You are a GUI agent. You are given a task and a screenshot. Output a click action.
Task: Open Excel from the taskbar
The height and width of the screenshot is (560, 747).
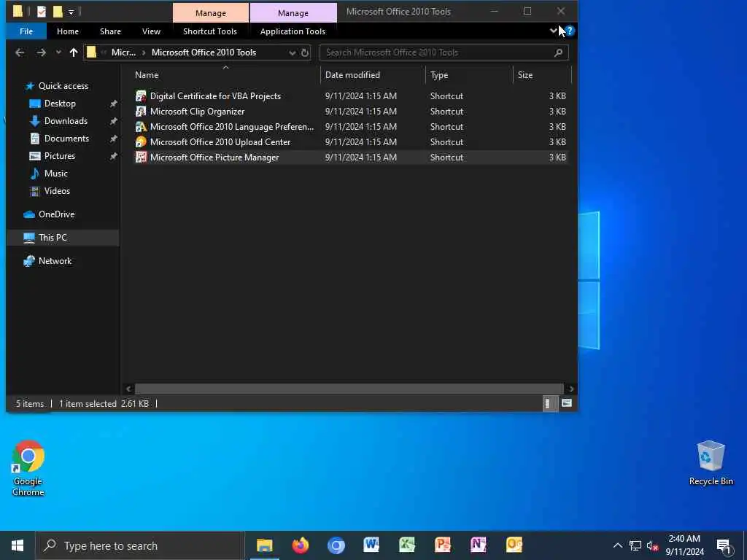407,545
